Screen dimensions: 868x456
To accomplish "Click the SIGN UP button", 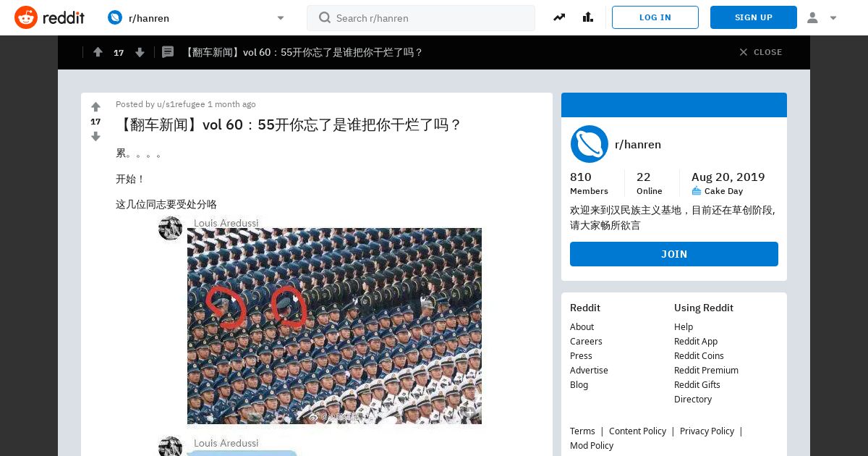I will [x=754, y=17].
